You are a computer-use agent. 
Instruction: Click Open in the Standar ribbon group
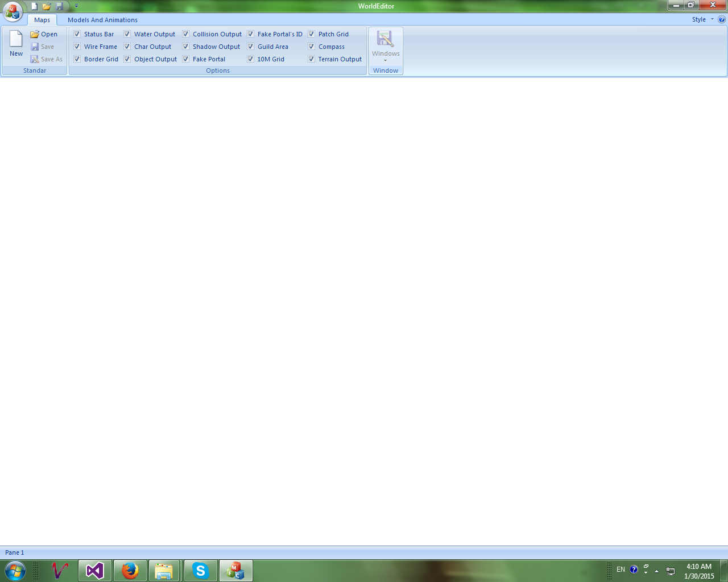coord(44,34)
